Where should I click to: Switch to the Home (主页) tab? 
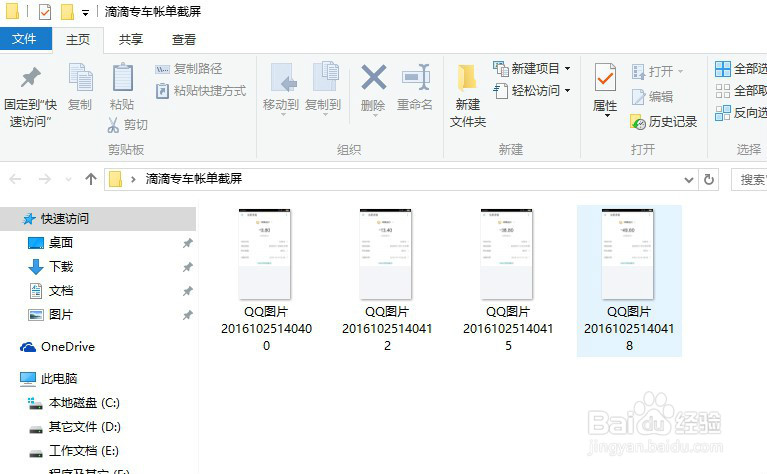(78, 40)
